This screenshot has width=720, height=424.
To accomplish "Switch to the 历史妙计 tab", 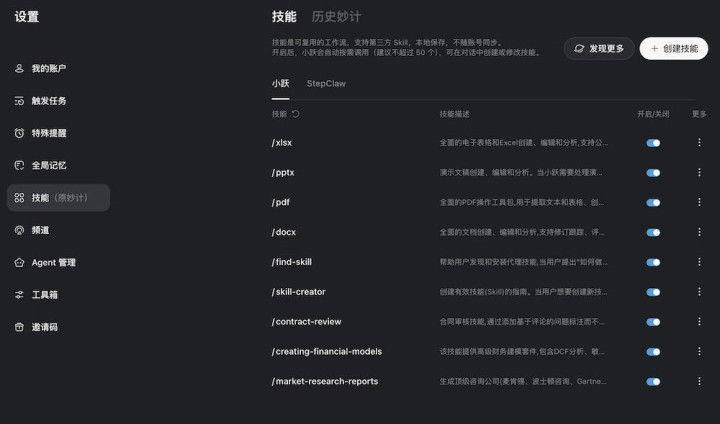I will [336, 17].
